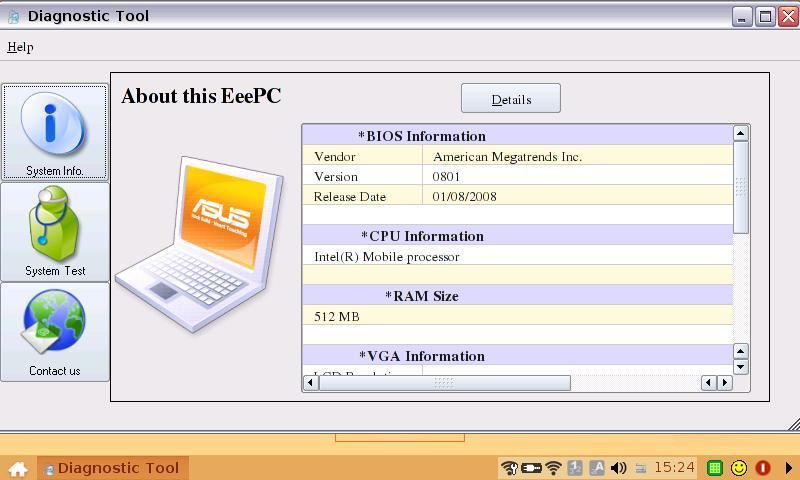800x480 pixels.
Task: Click the 15:24 clock in tray
Action: (x=674, y=467)
